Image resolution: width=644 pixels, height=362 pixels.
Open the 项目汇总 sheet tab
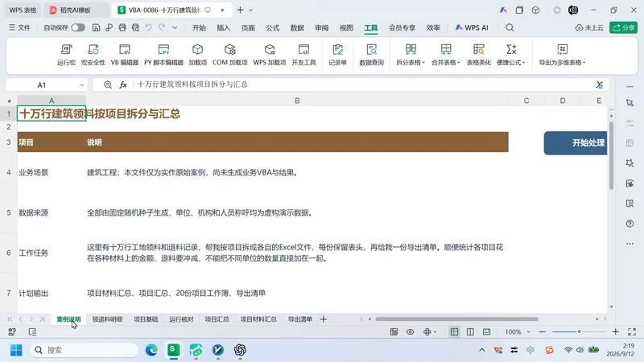pos(217,319)
